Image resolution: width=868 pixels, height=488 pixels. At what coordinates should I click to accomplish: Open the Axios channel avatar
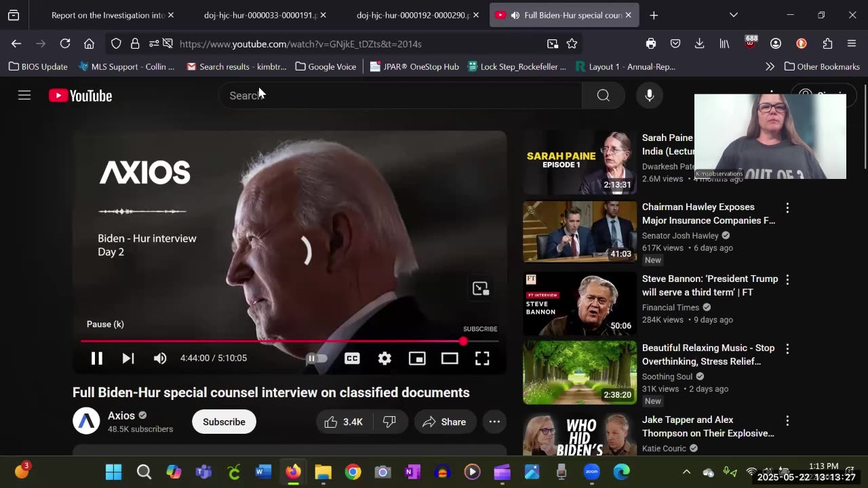86,422
